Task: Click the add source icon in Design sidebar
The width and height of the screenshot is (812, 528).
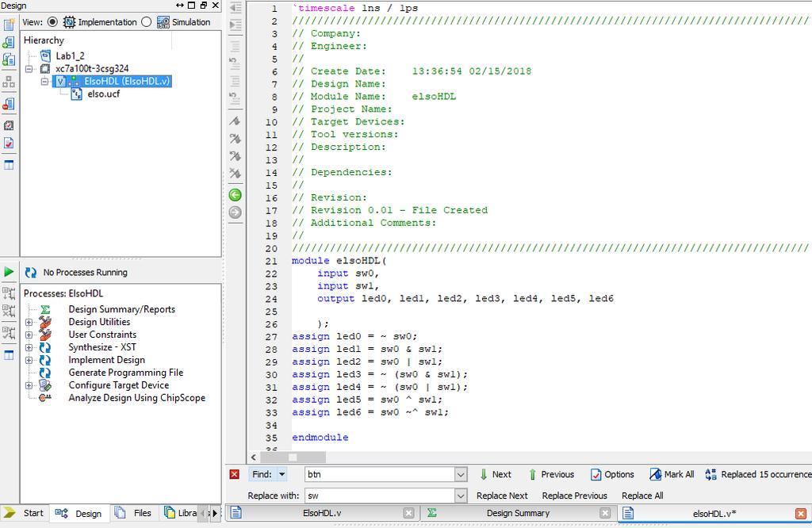Action: (9, 43)
